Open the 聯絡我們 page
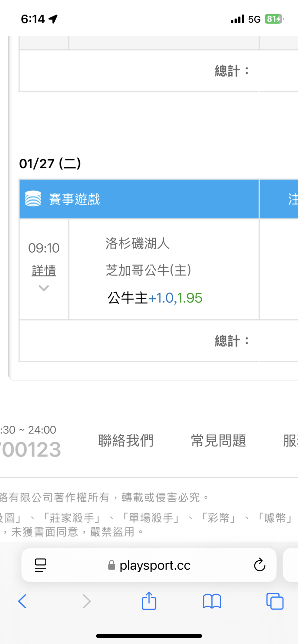The height and width of the screenshot is (644, 298). point(126,440)
